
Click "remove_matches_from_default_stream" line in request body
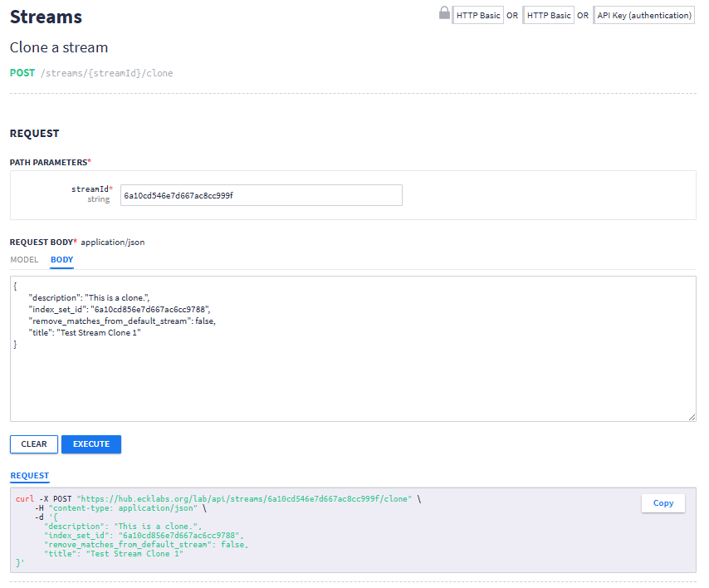123,321
